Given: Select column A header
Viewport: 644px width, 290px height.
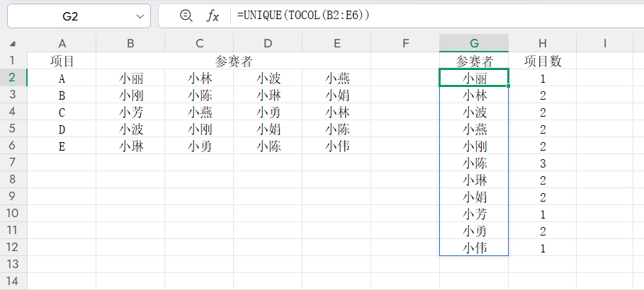Looking at the screenshot, I should [x=62, y=43].
